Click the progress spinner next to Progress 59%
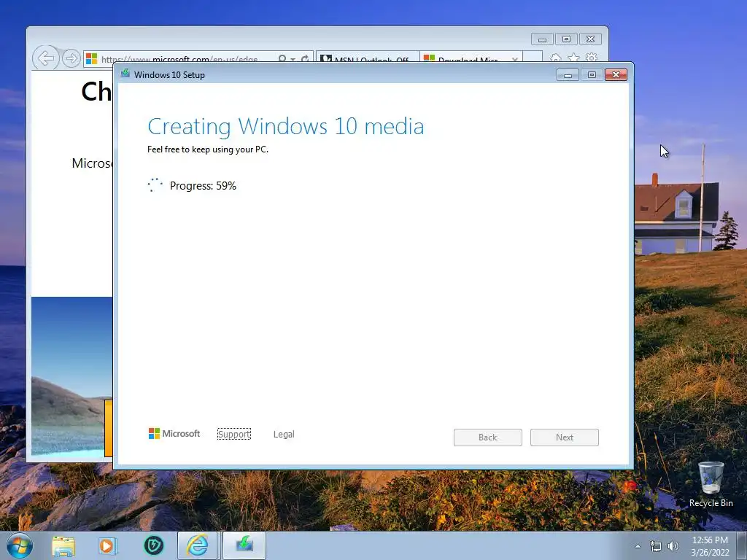This screenshot has height=560, width=747. 155,185
